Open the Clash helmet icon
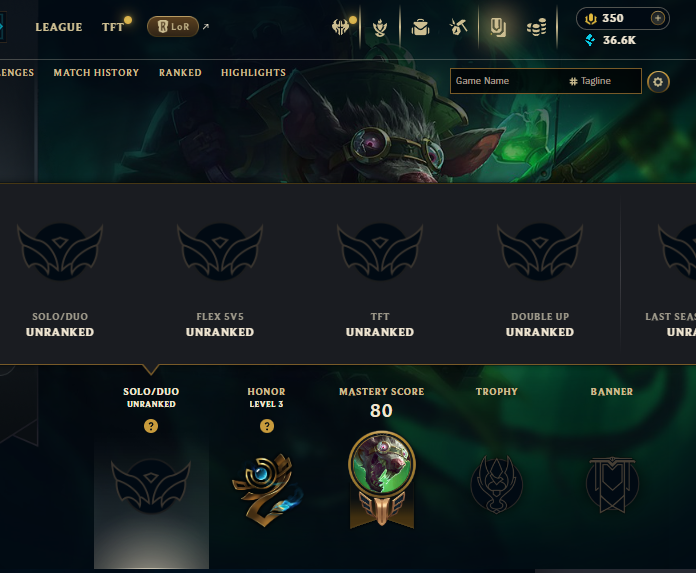696x573 pixels. click(340, 27)
